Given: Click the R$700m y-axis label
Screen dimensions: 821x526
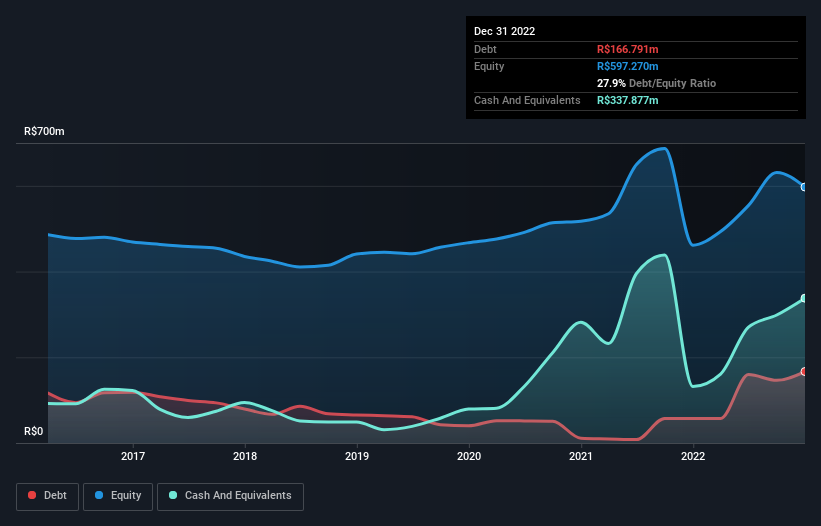Looking at the screenshot, I should [45, 131].
